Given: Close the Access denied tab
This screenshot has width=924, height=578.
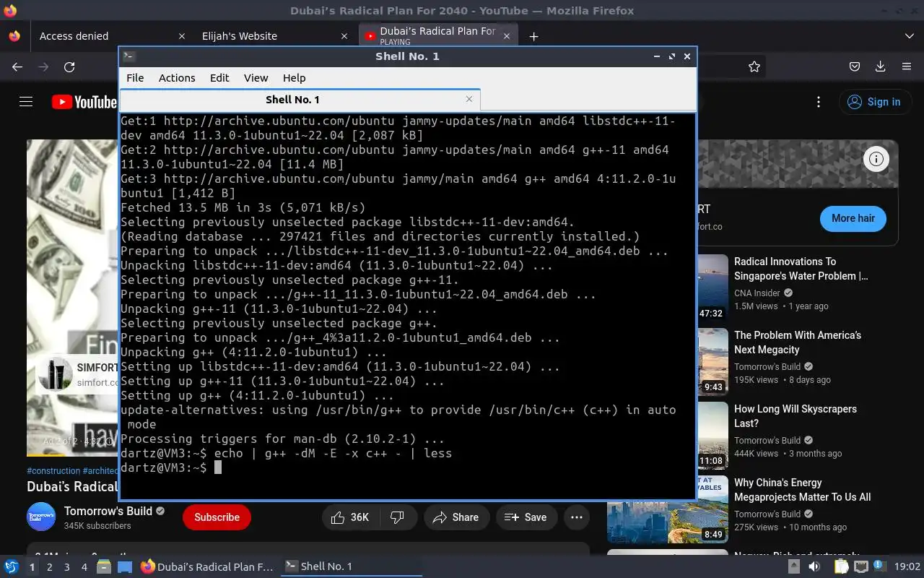Looking at the screenshot, I should (182, 36).
